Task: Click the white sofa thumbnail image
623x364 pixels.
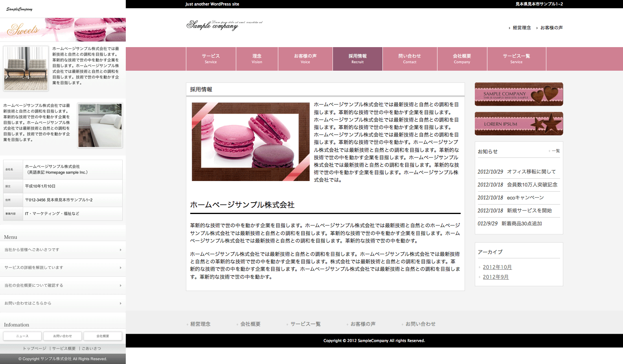Action: coord(100,125)
